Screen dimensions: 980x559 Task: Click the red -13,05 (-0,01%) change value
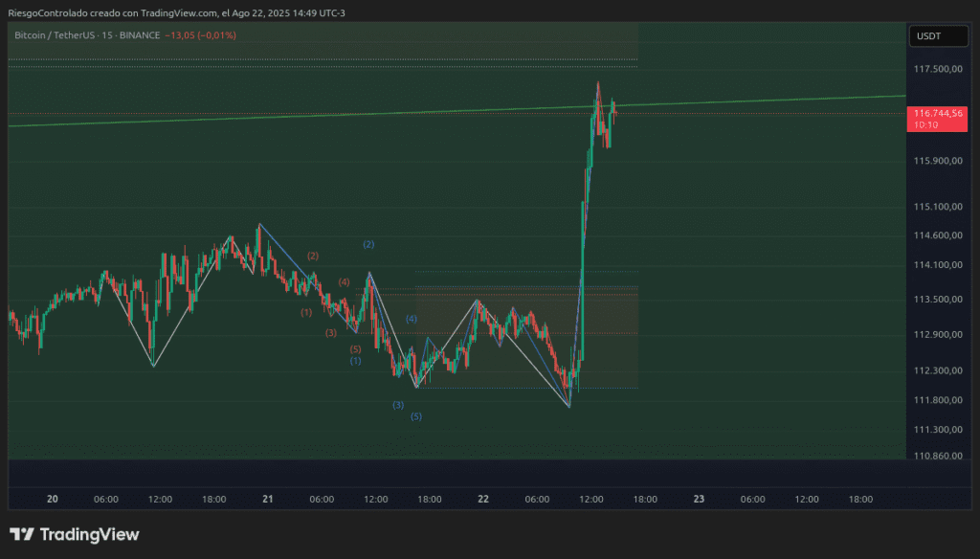pos(201,35)
